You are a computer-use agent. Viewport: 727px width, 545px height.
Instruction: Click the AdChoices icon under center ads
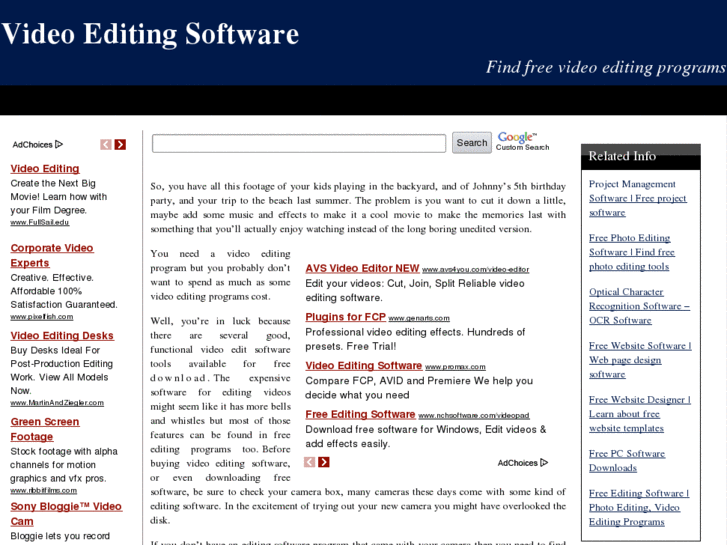click(x=544, y=462)
